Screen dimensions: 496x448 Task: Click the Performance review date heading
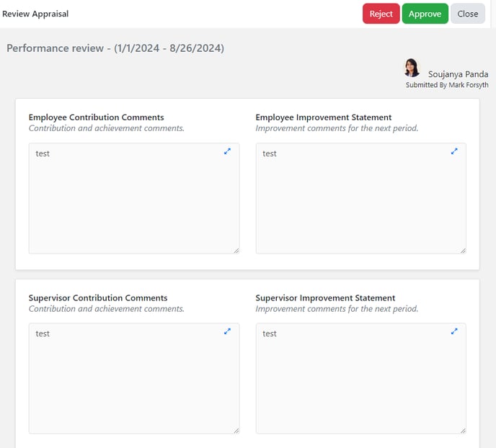tap(115, 48)
